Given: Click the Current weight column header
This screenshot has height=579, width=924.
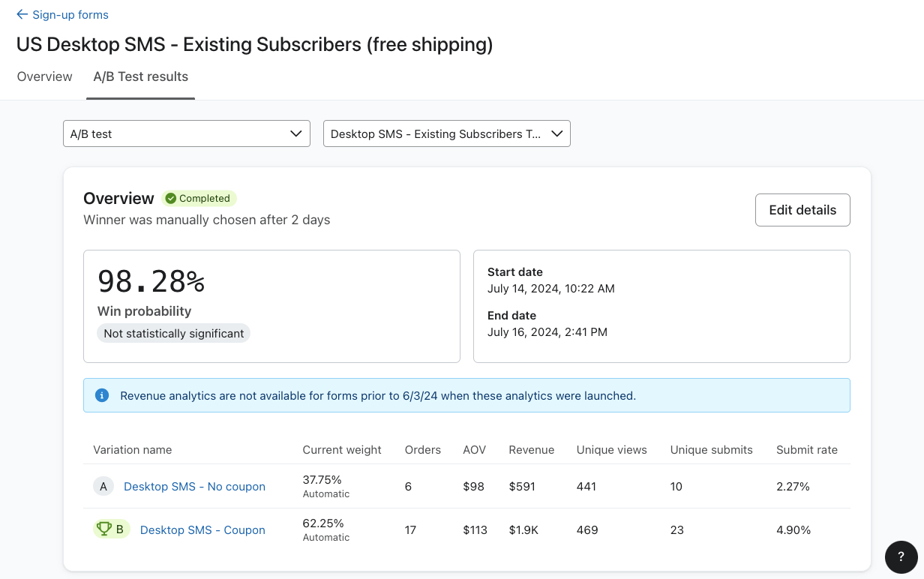Looking at the screenshot, I should 342,449.
